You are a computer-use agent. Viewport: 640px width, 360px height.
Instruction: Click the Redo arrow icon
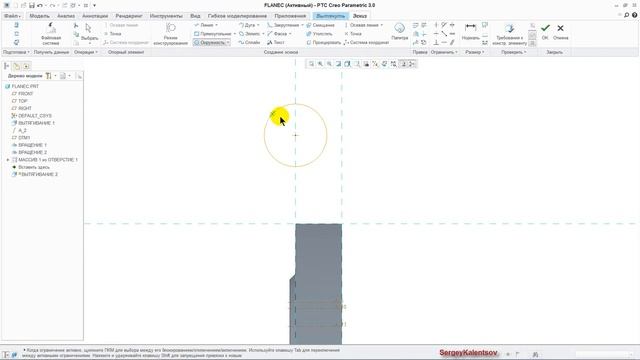pyautogui.click(x=52, y=5)
